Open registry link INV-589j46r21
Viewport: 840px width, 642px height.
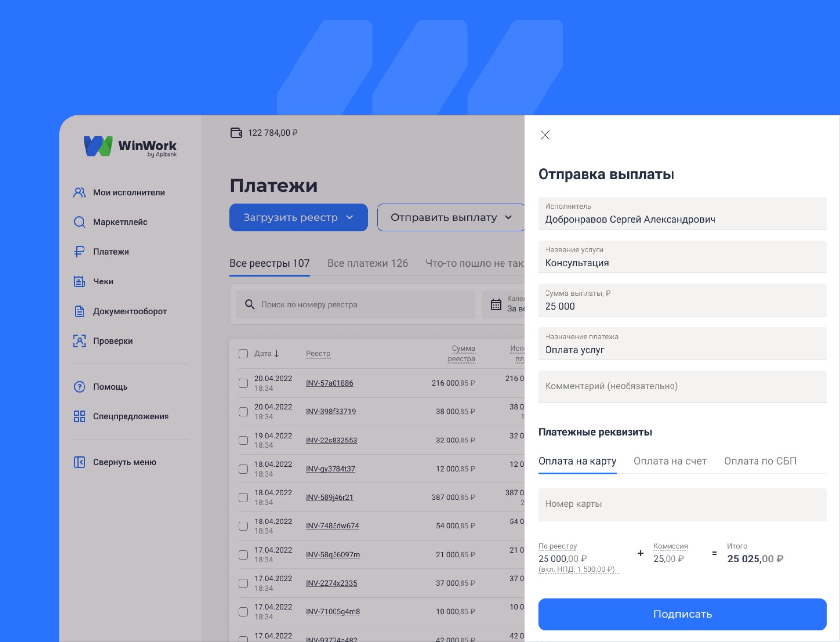330,497
